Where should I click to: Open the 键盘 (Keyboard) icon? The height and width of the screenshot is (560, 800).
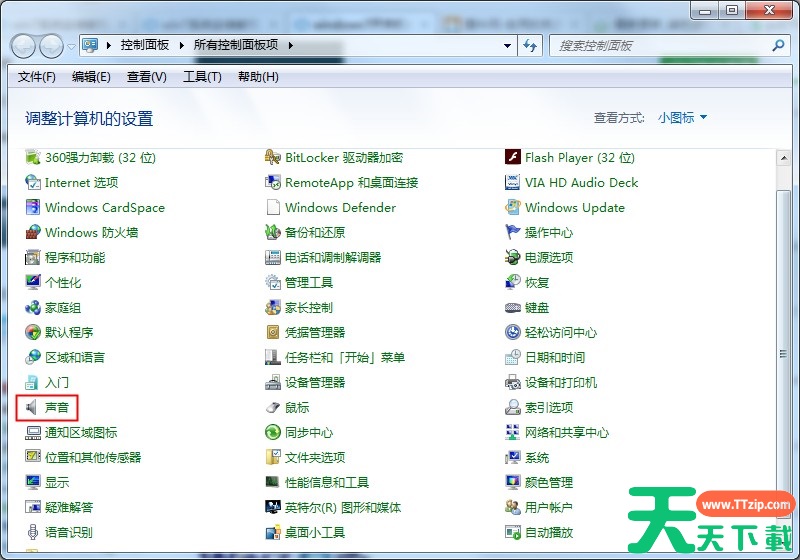[513, 308]
